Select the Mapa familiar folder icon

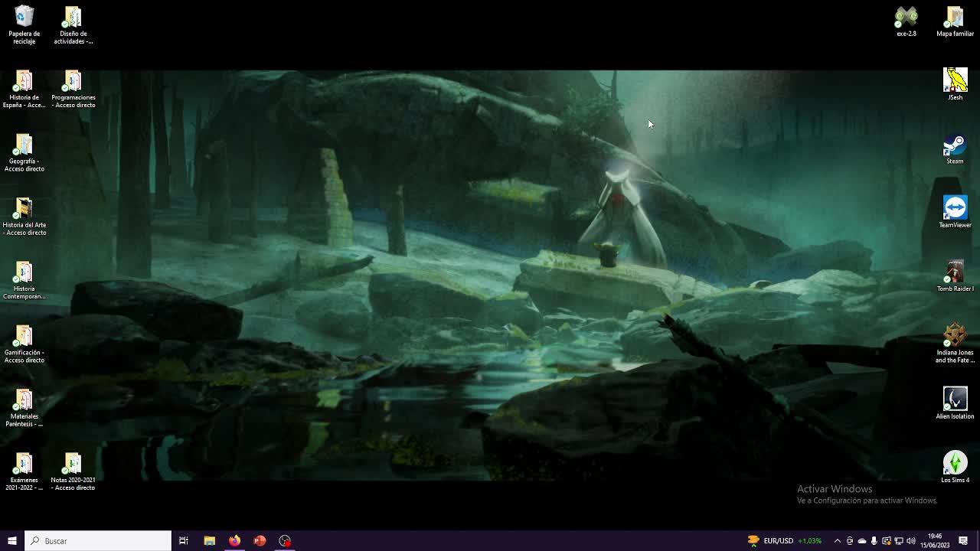coord(955,21)
